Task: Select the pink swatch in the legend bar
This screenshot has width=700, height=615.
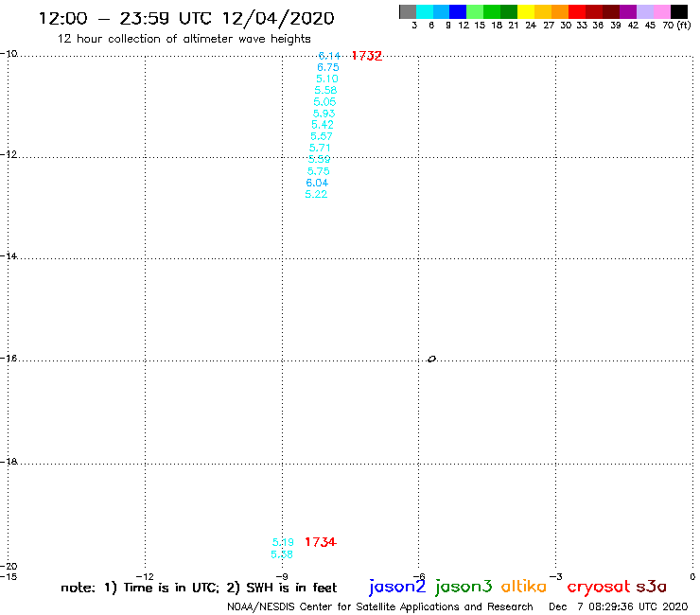Action: pyautogui.click(x=662, y=12)
